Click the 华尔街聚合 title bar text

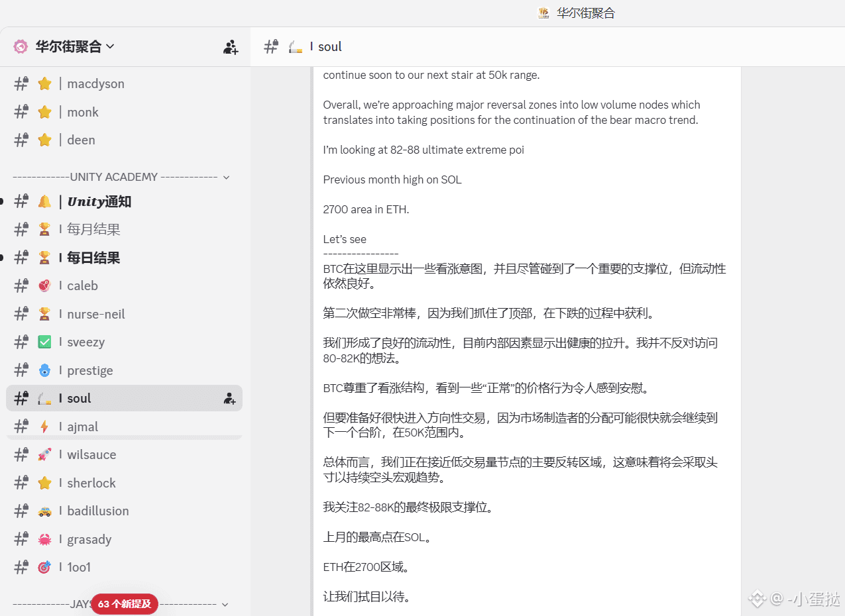586,13
